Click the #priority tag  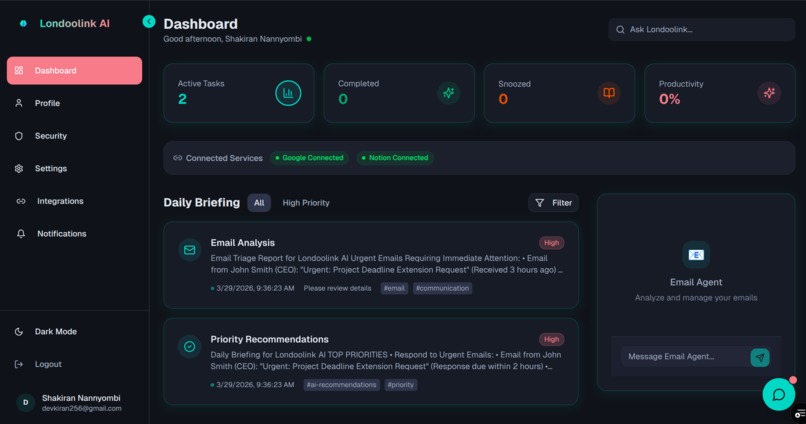pyautogui.click(x=401, y=385)
